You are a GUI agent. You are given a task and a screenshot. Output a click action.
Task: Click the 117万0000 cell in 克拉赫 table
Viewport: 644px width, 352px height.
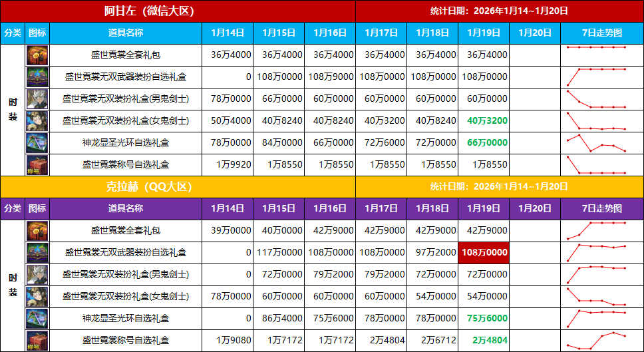[x=279, y=253]
